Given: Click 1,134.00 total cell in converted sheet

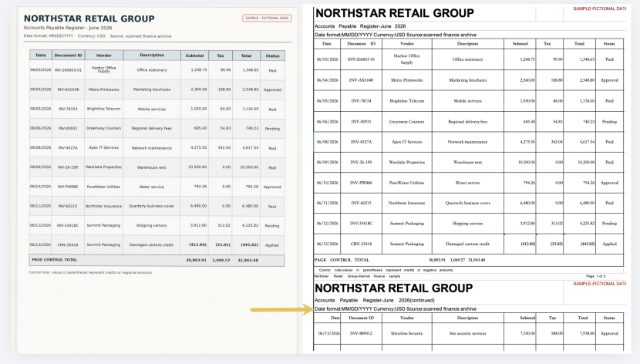Looking at the screenshot, I should [x=579, y=101].
